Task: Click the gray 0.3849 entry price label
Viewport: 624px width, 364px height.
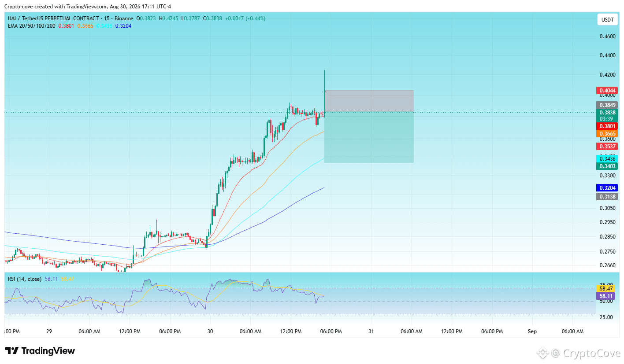Action: click(x=607, y=105)
